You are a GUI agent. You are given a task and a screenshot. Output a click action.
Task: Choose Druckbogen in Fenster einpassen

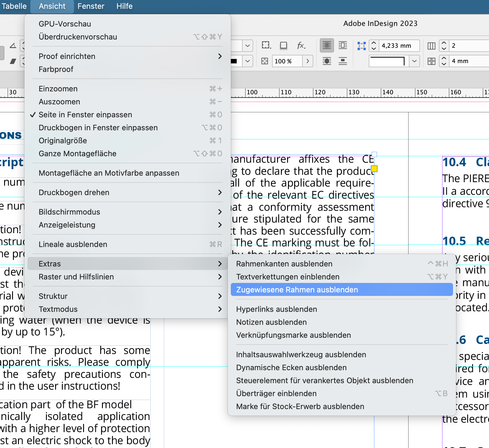click(127, 128)
